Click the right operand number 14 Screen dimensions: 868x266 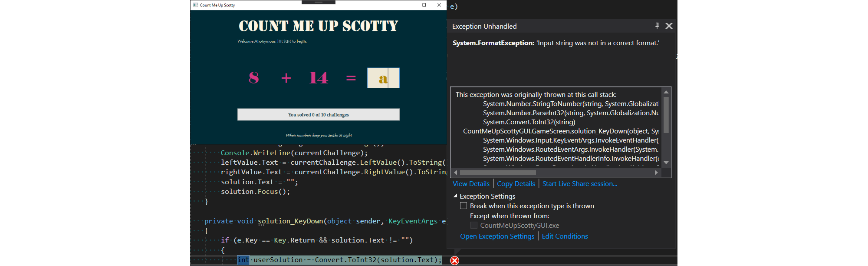[319, 78]
